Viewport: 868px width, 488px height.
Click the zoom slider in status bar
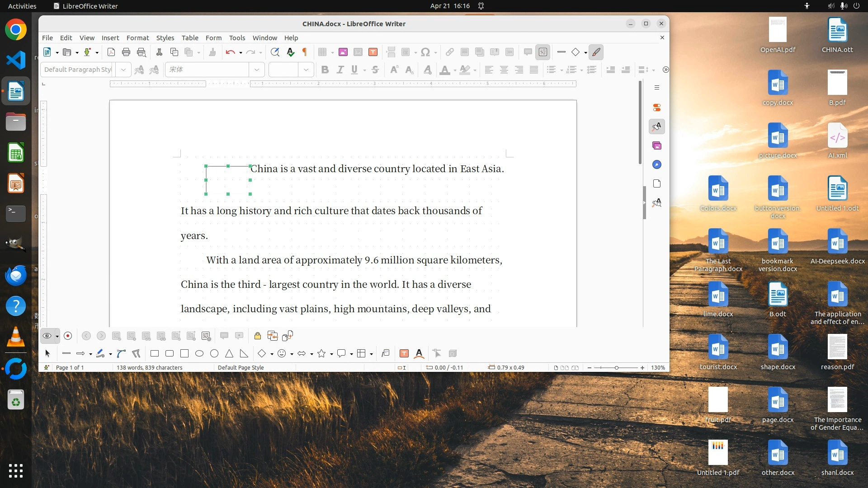616,367
